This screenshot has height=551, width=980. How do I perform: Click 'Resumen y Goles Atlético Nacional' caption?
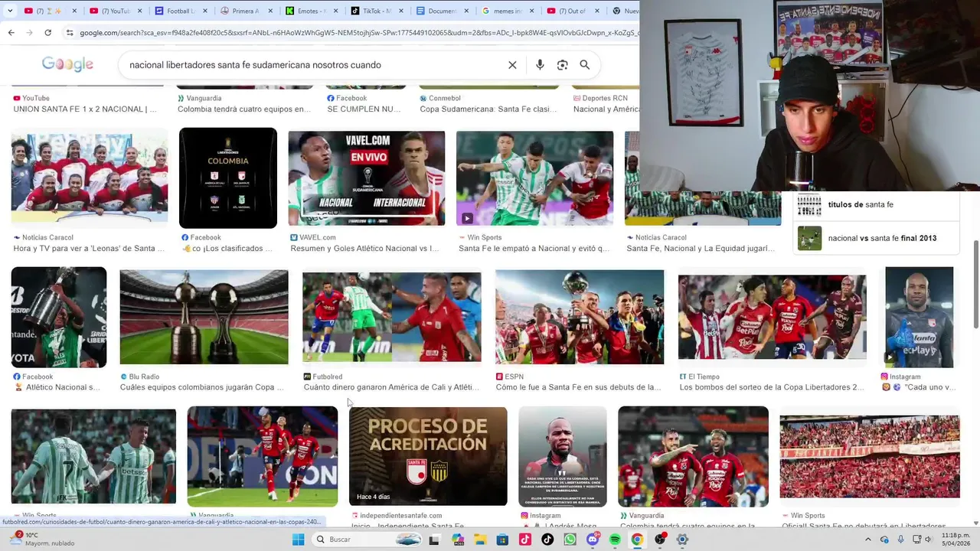[x=364, y=249]
